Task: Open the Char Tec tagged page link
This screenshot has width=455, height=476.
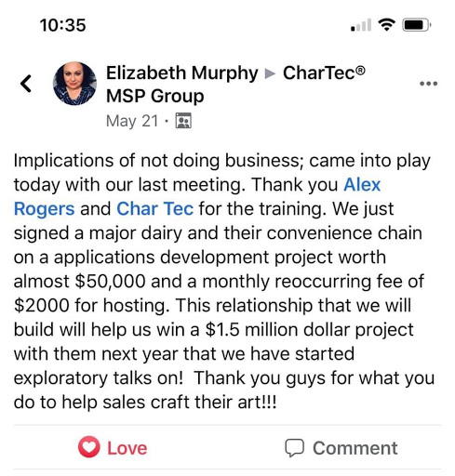Action: click(x=155, y=208)
